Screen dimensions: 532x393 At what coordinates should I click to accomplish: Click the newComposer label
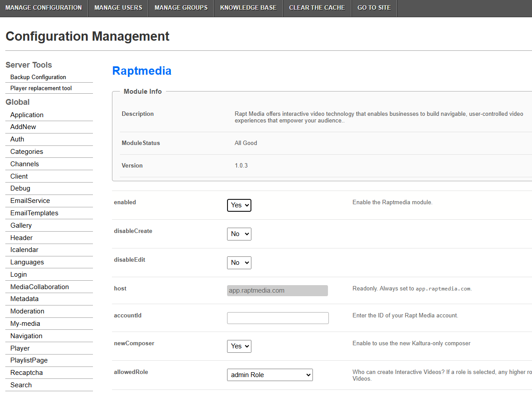click(x=134, y=343)
